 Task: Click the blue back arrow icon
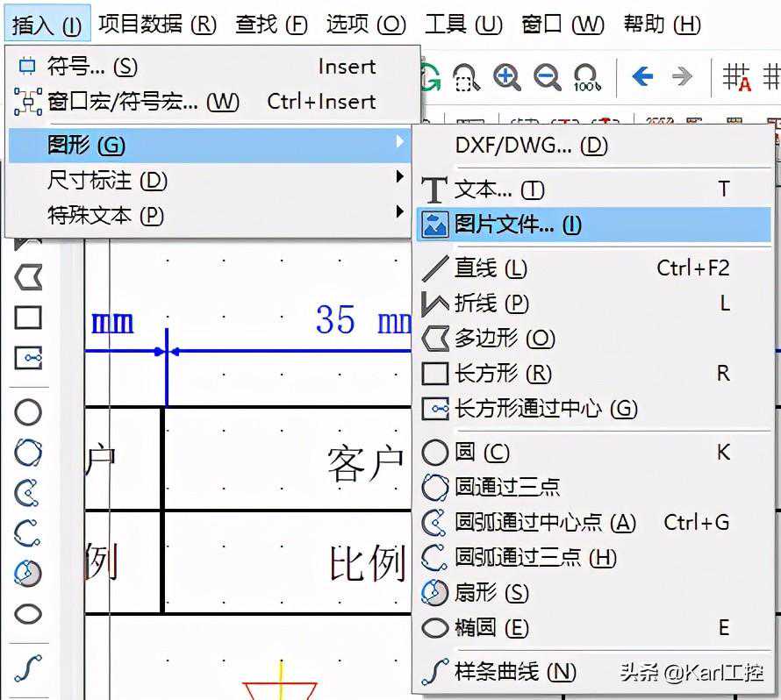[642, 77]
